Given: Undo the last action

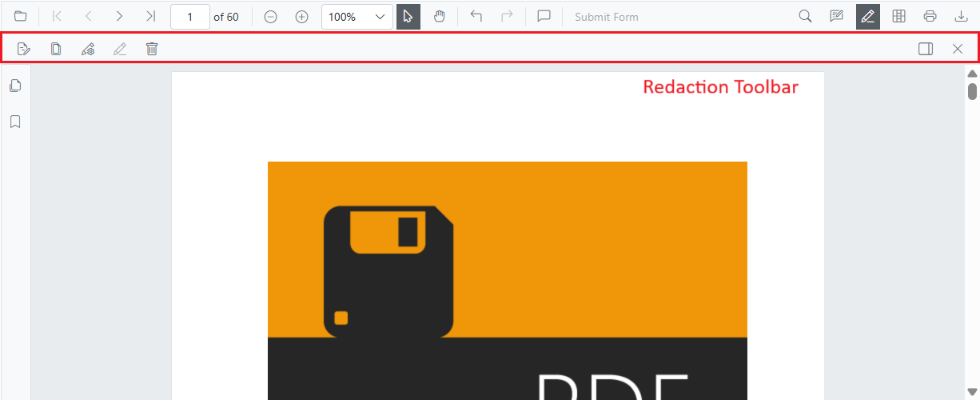Looking at the screenshot, I should pos(476,16).
